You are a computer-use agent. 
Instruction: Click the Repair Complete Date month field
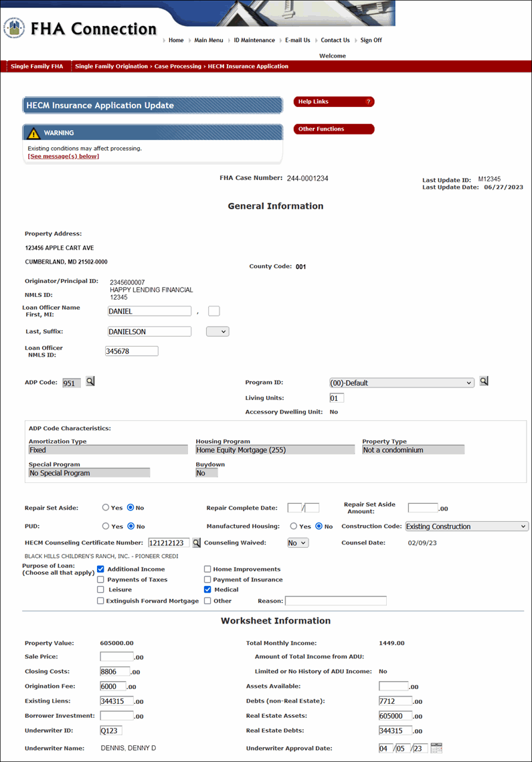coord(294,508)
